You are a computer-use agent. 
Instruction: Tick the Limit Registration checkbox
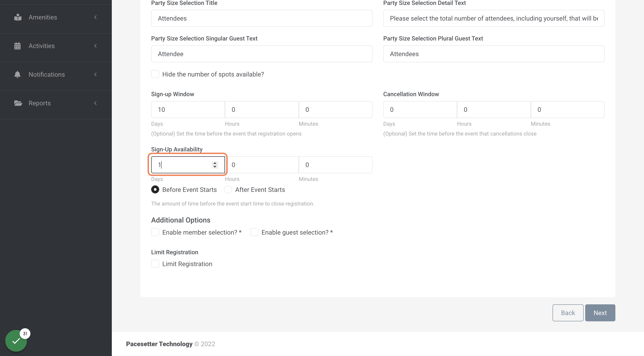[155, 264]
